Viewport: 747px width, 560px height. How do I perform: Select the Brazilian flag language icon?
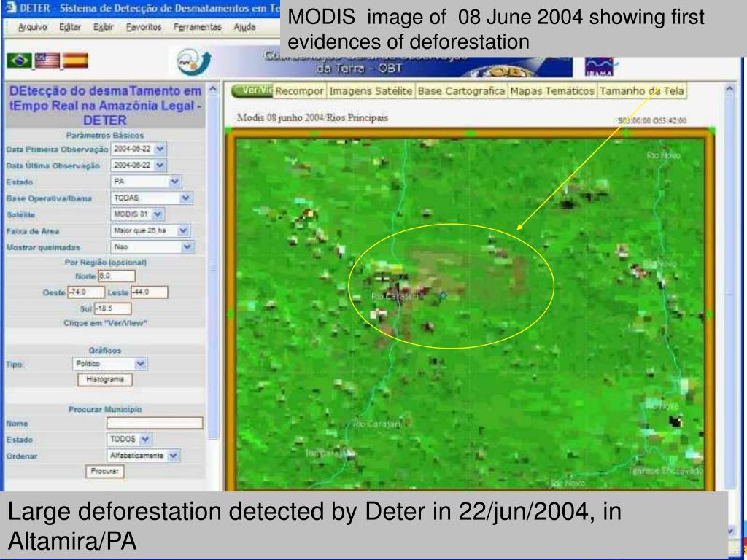coord(20,61)
